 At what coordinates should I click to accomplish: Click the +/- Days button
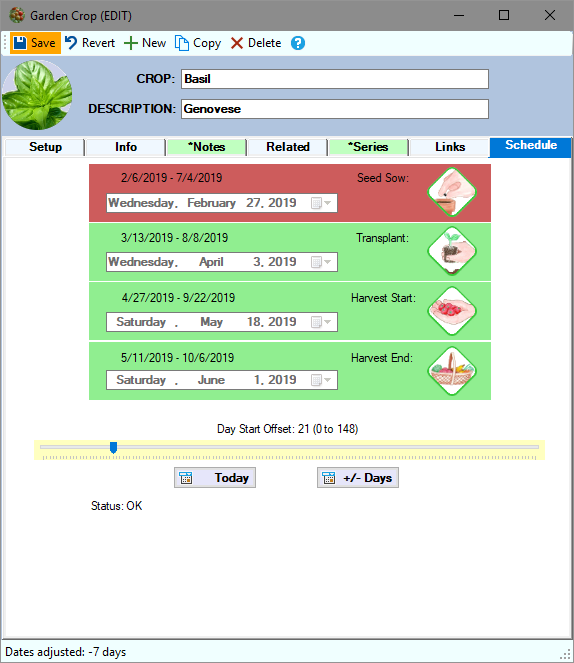358,478
